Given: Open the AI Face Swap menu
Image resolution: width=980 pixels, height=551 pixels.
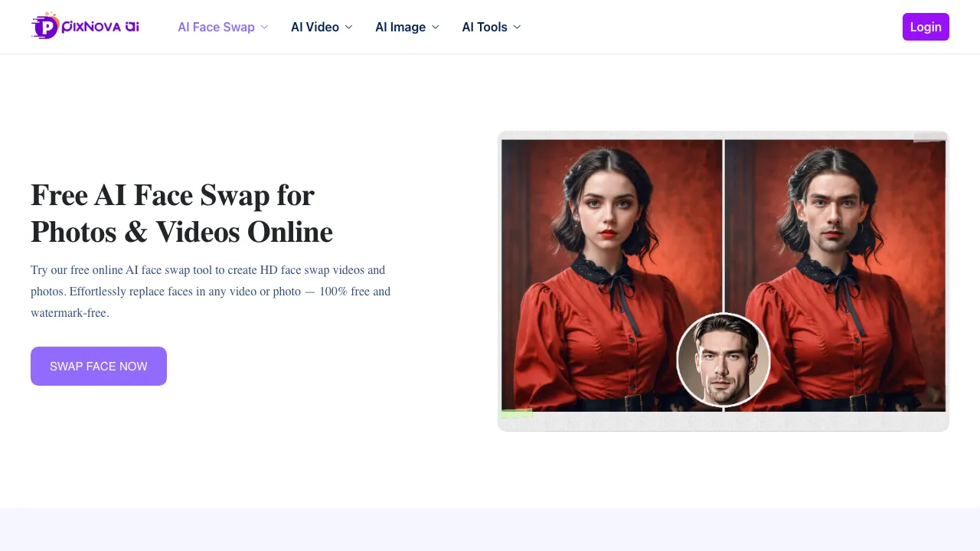Looking at the screenshot, I should (x=216, y=27).
